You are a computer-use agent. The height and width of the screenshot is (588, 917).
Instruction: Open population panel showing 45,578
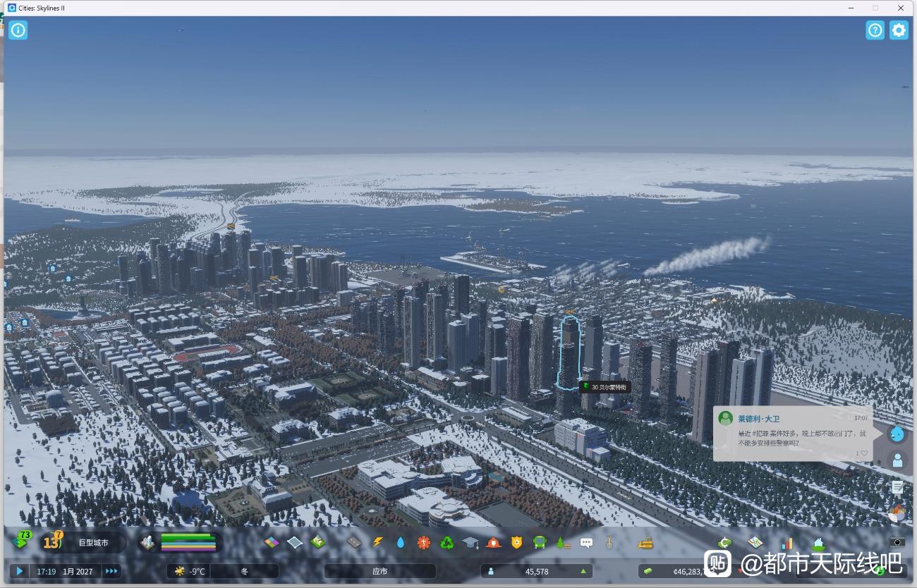click(x=537, y=571)
